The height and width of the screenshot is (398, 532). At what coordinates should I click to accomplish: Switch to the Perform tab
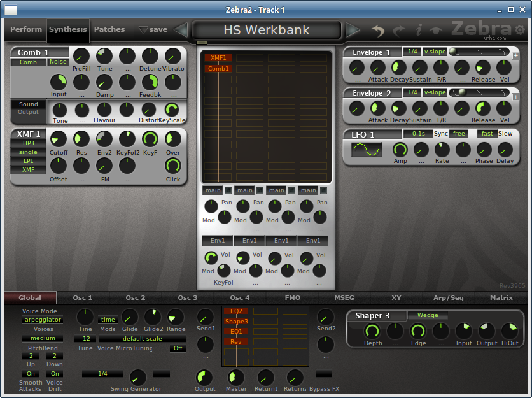click(26, 29)
